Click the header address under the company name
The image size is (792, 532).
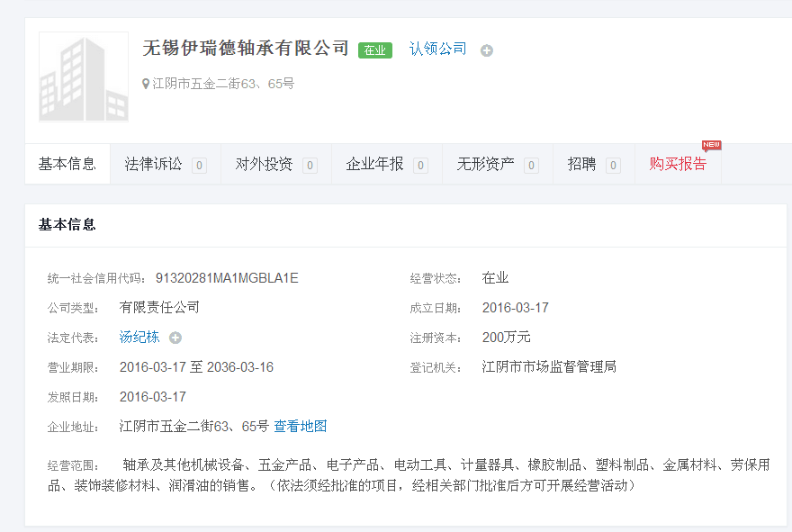tap(223, 84)
